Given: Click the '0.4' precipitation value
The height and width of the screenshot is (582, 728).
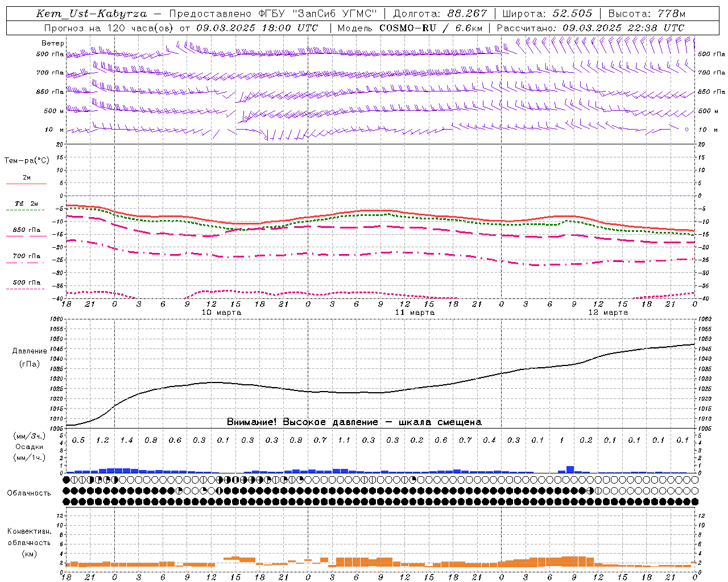Looking at the screenshot, I should coord(489,440).
